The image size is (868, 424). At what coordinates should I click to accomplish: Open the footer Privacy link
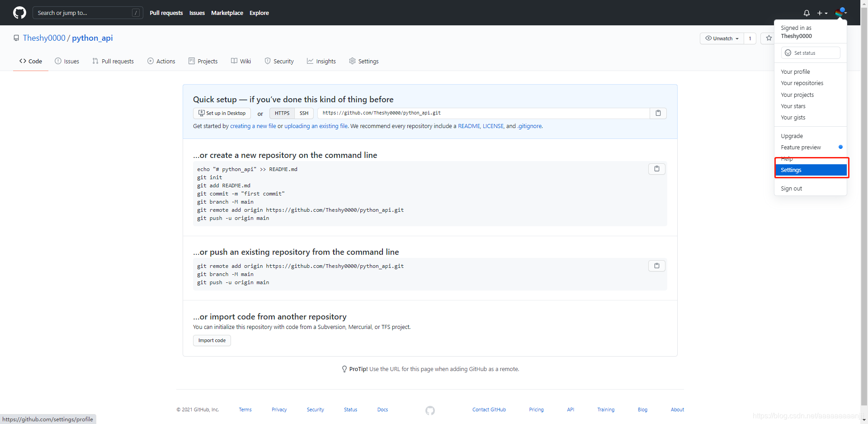(279, 410)
